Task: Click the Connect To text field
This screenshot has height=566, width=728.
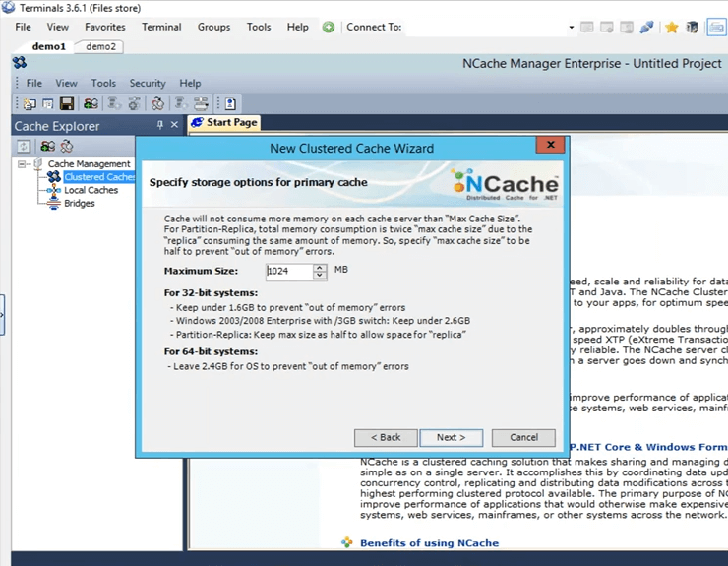Action: (486, 28)
